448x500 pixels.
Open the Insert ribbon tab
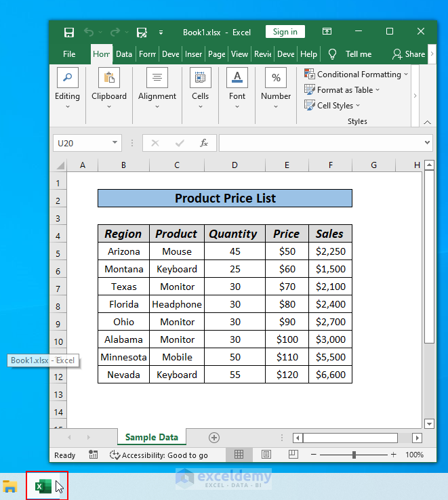click(193, 54)
